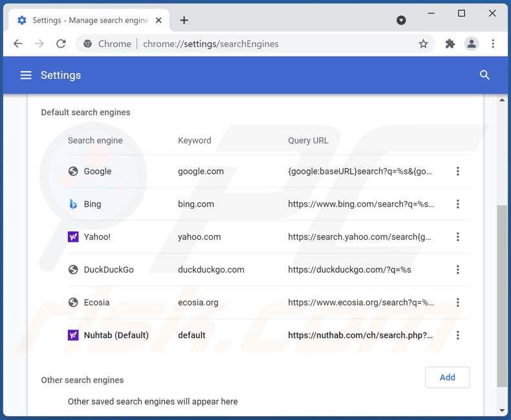Image resolution: width=511 pixels, height=420 pixels.
Task: Close the Settings tab
Action: [x=158, y=20]
